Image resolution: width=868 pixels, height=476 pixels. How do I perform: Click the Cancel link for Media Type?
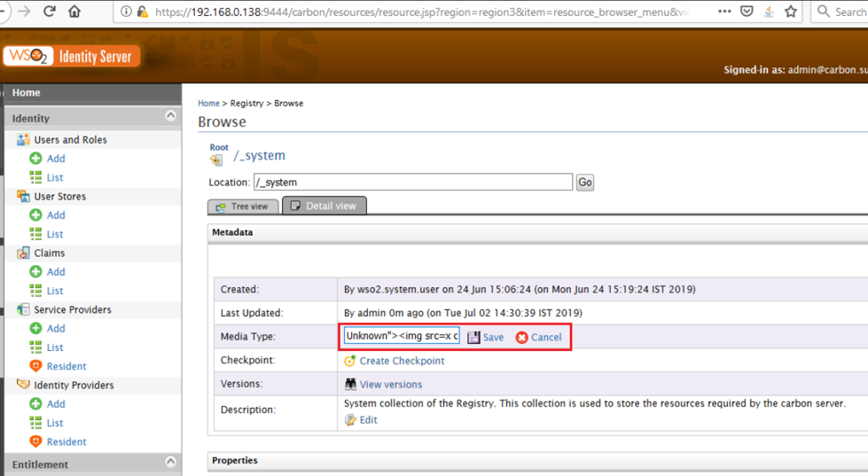click(x=546, y=337)
